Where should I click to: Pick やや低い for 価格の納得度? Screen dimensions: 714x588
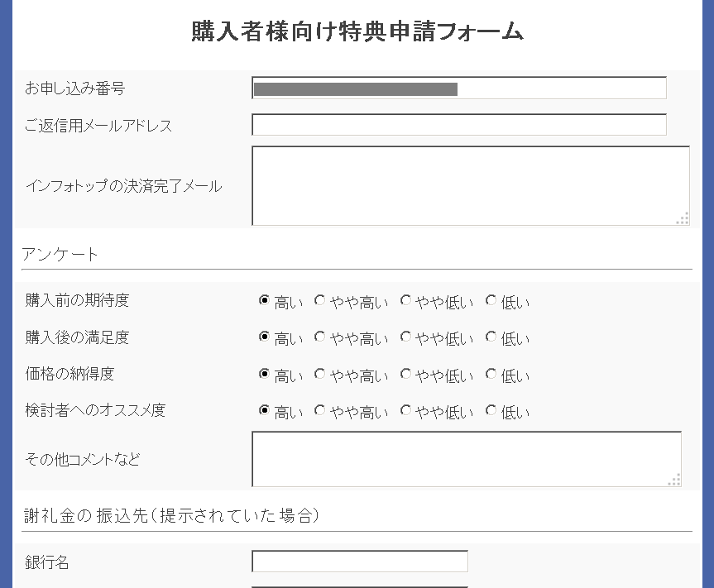click(x=405, y=374)
